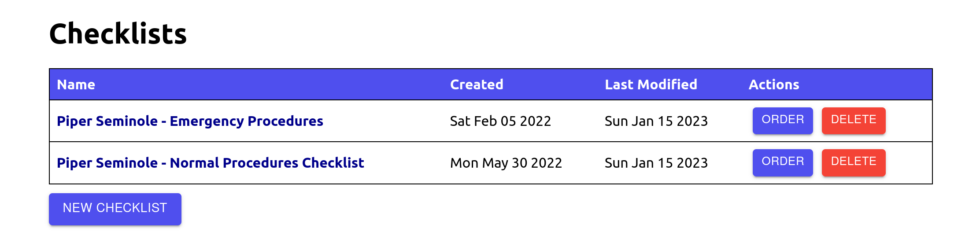Screen dimensions: 980x246
Task: Select the Last Modified column header
Action: [651, 84]
